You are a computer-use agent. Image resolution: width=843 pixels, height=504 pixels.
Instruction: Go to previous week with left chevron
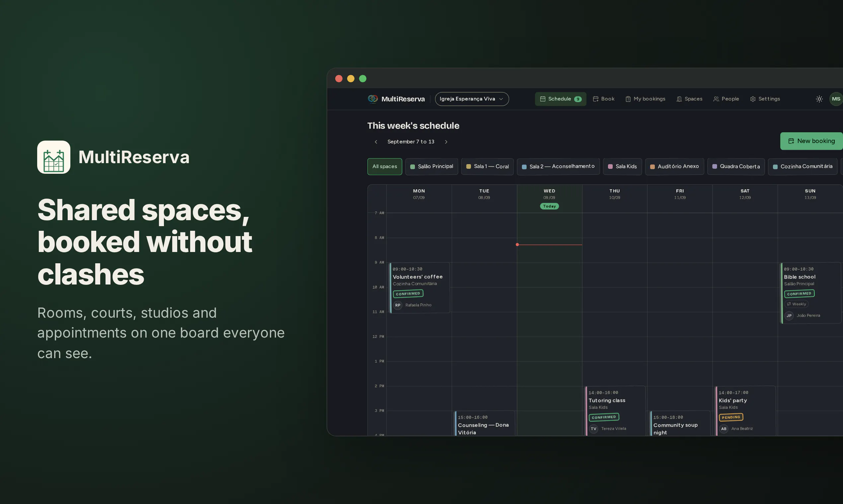point(376,142)
